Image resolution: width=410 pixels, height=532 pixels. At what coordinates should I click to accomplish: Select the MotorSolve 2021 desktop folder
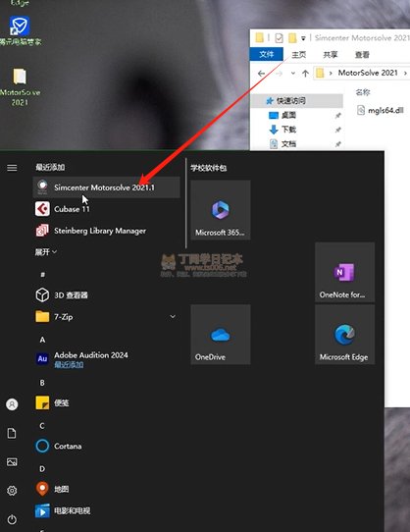pos(20,86)
